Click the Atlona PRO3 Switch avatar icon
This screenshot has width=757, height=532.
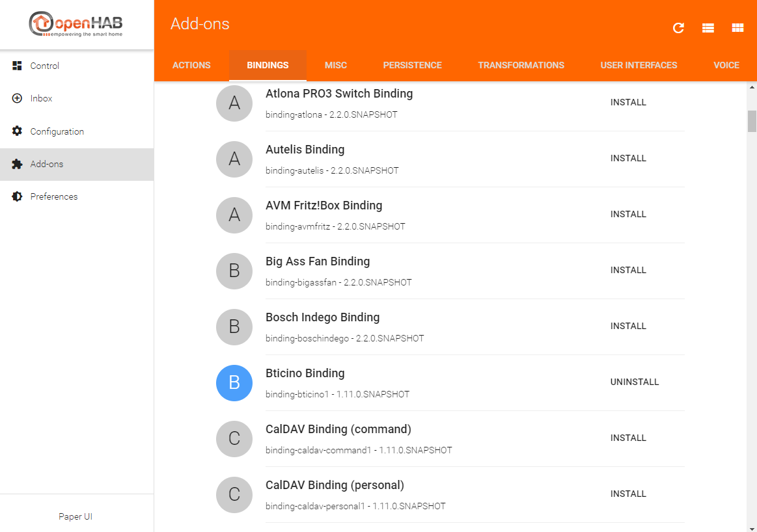coord(234,103)
